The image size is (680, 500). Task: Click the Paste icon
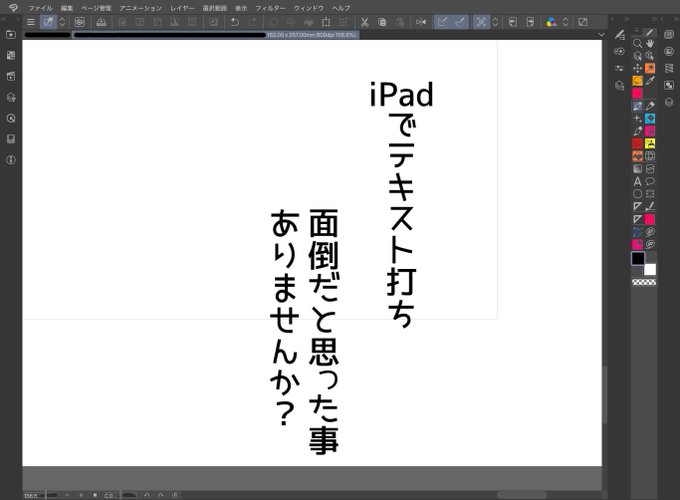point(400,22)
